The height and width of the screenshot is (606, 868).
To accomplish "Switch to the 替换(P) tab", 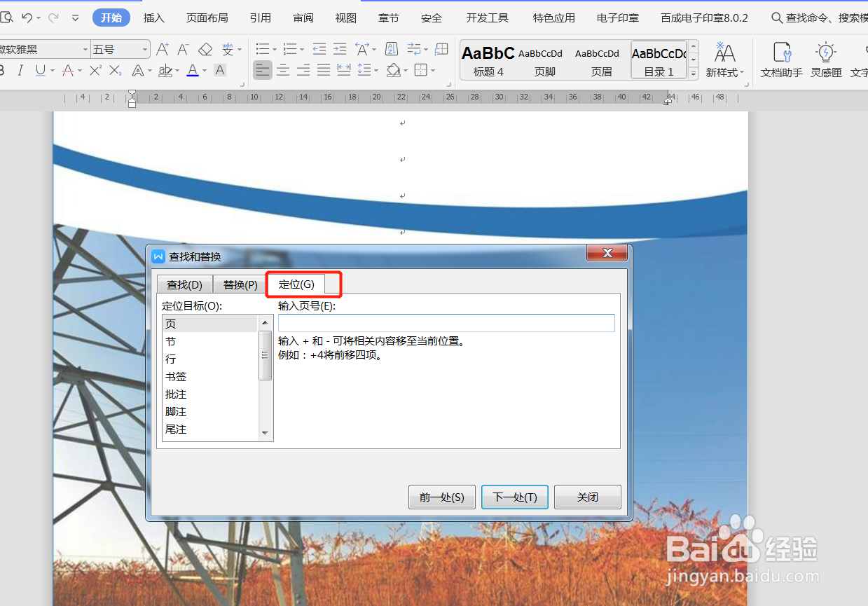I will coord(239,284).
